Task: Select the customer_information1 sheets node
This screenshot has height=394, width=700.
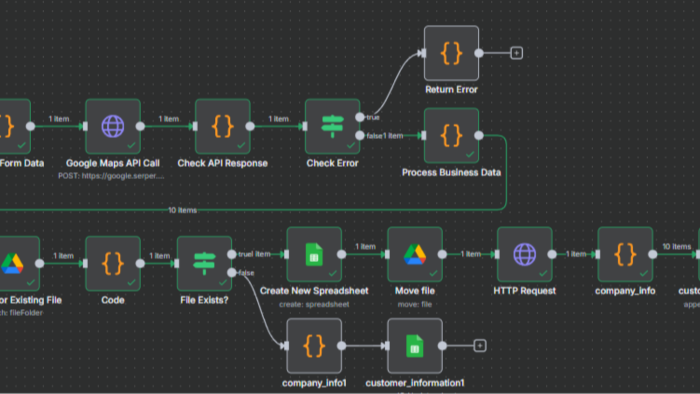Action: [415, 346]
